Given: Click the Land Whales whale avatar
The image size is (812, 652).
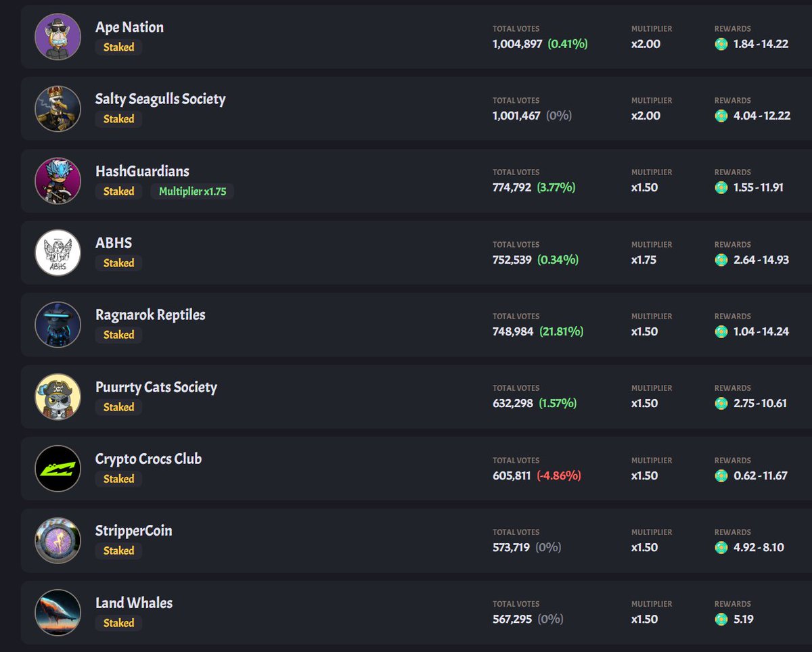Looking at the screenshot, I should pos(58,612).
